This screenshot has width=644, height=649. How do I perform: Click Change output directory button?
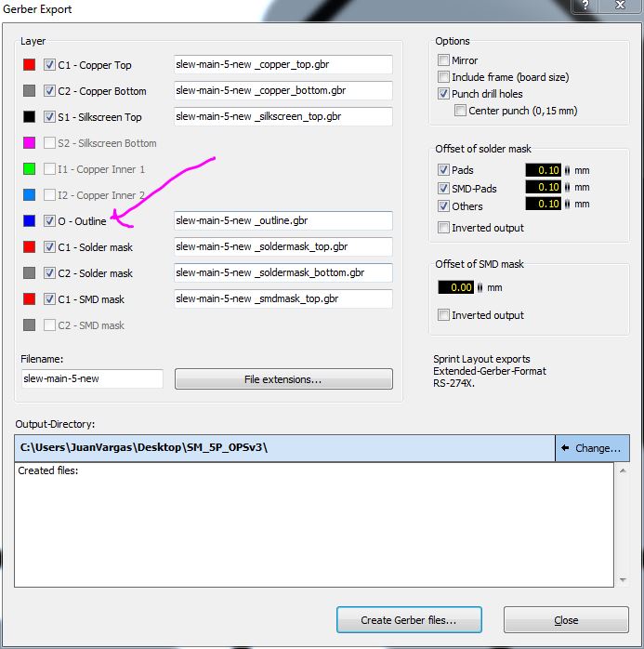[592, 448]
